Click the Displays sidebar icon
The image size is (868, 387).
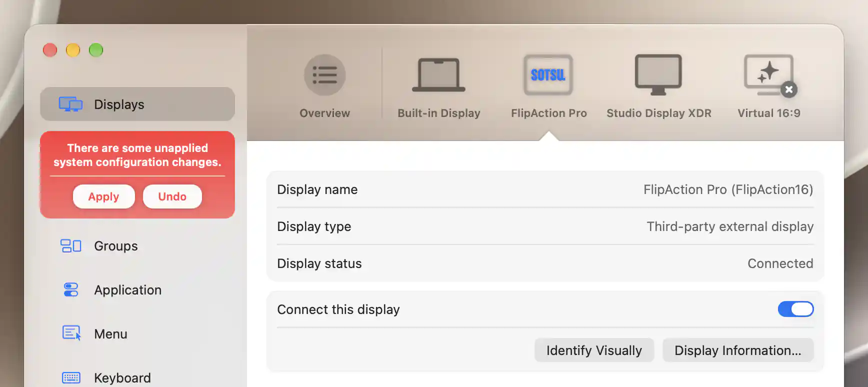pyautogui.click(x=70, y=104)
